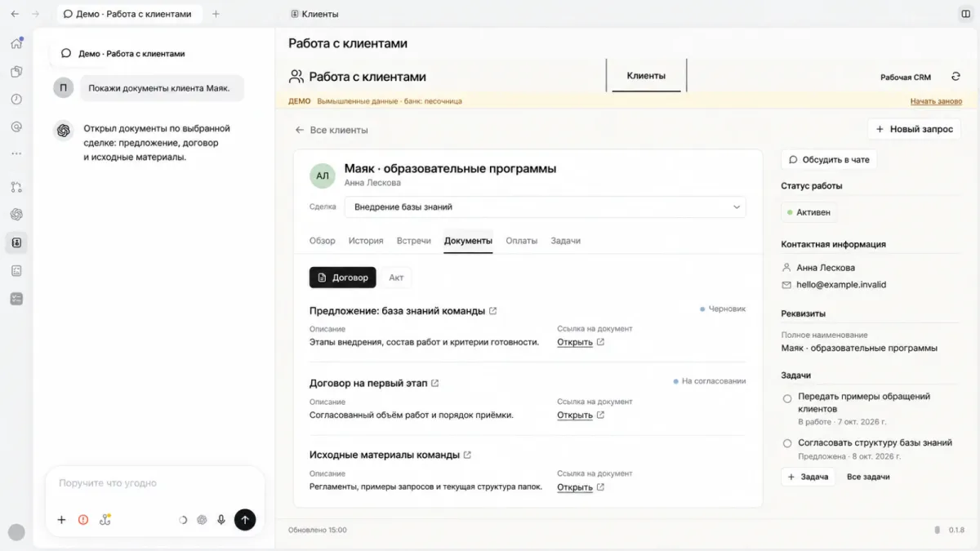The image size is (980, 551).
Task: Select the Документы tab
Action: (468, 241)
